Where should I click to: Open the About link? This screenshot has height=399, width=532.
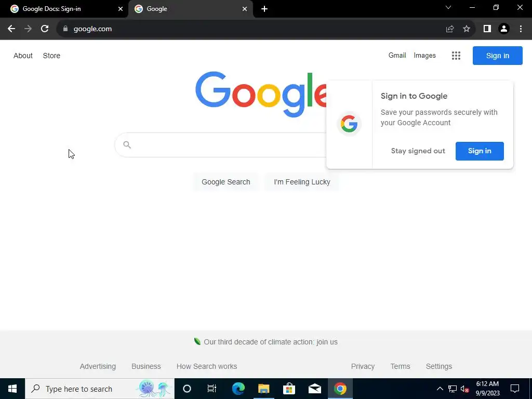(x=23, y=56)
